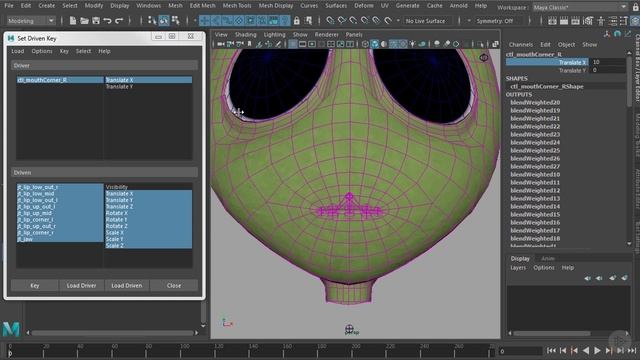
Task: Toggle the make live magnet icon
Action: pos(388,20)
